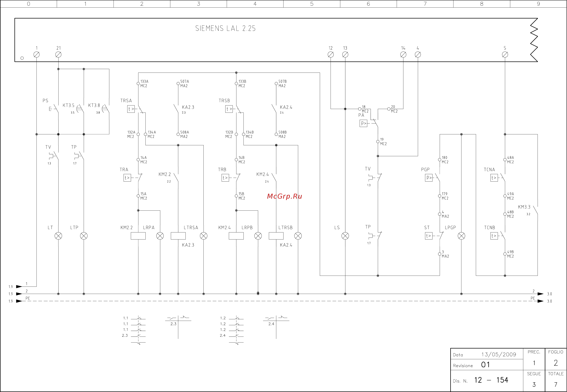Image resolution: width=567 pixels, height=392 pixels.
Task: Click the TRB thermostat t> box
Action: pos(225,178)
